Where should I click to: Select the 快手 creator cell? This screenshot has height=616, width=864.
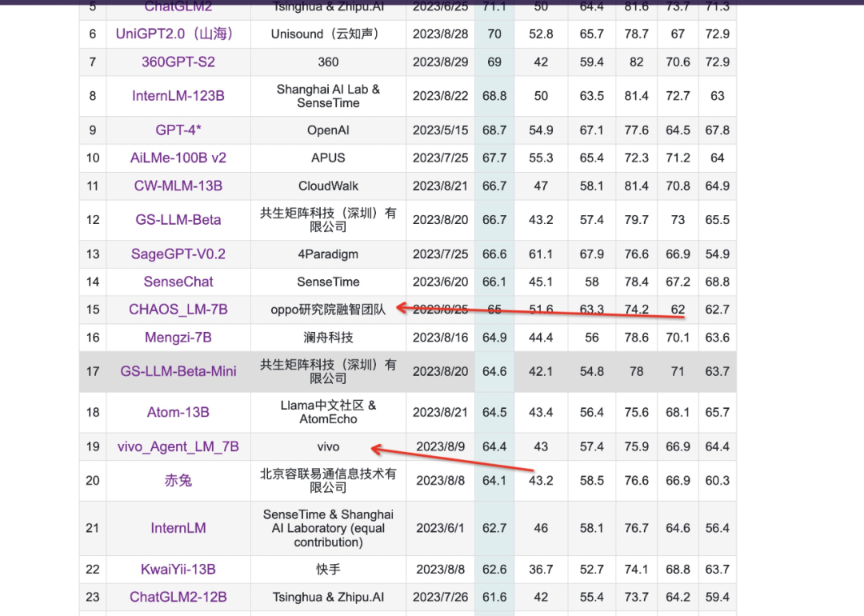pyautogui.click(x=329, y=569)
